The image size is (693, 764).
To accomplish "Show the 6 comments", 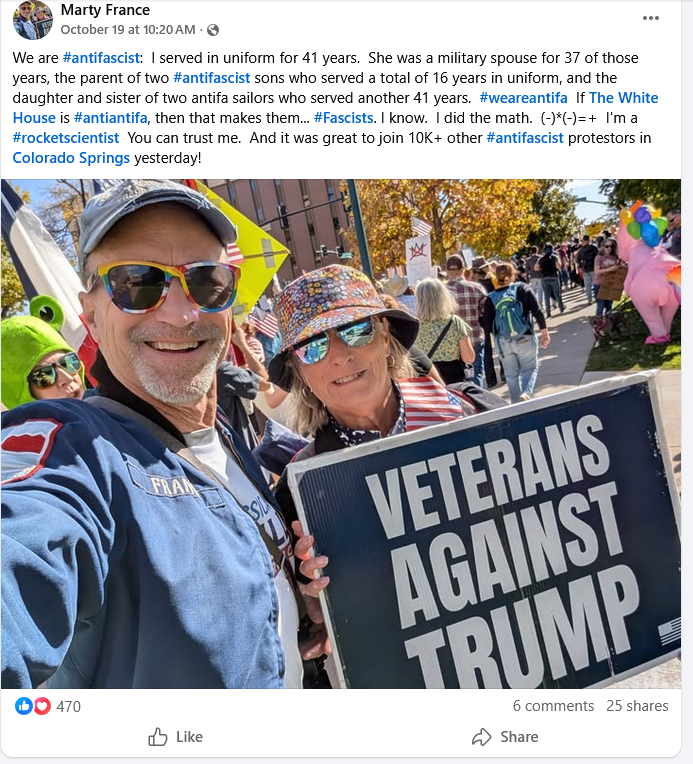I will point(553,706).
